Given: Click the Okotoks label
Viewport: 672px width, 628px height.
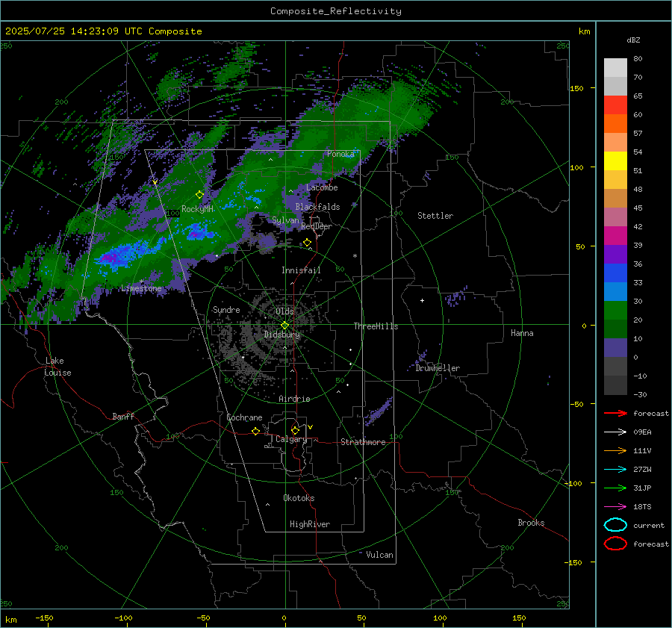Looking at the screenshot, I should (x=299, y=499).
